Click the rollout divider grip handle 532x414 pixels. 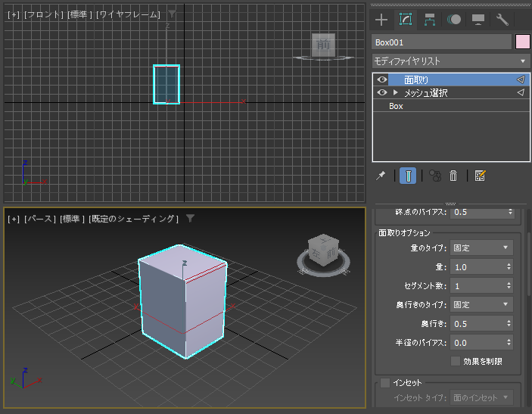pos(450,204)
